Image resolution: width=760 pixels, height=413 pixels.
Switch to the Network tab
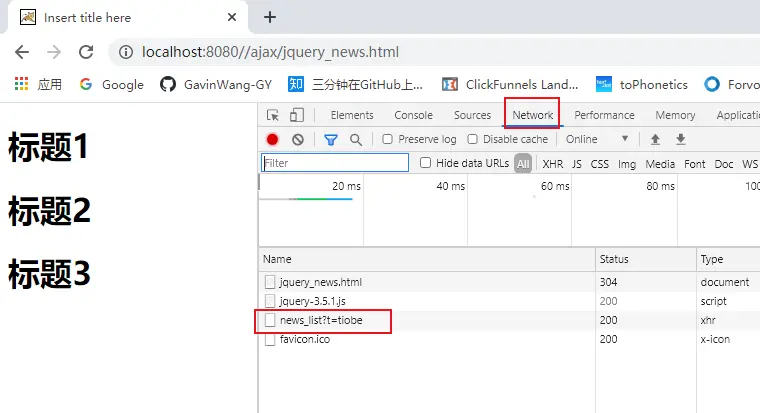coord(533,115)
